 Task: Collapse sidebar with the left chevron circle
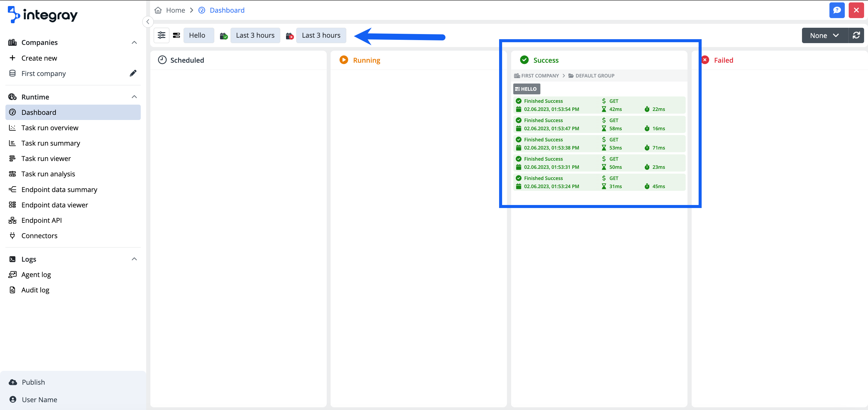(x=148, y=22)
